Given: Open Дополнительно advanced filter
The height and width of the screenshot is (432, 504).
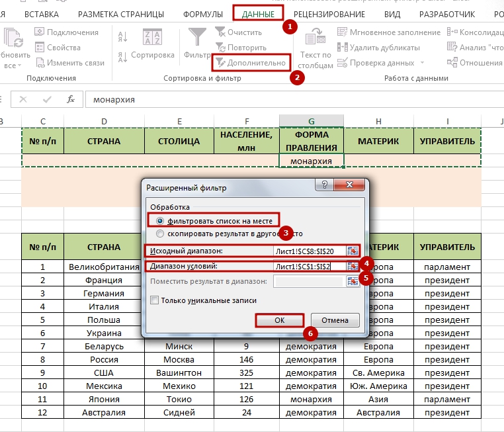Looking at the screenshot, I should 251,62.
